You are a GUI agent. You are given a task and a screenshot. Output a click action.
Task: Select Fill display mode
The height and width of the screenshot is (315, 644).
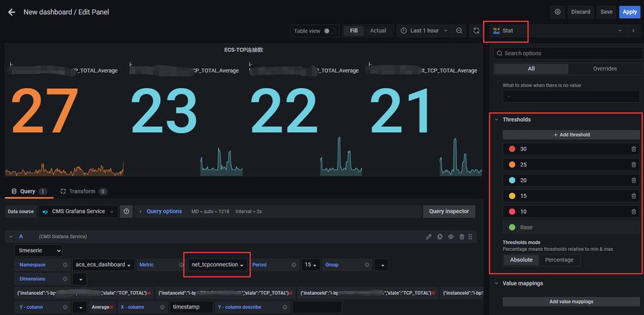354,31
